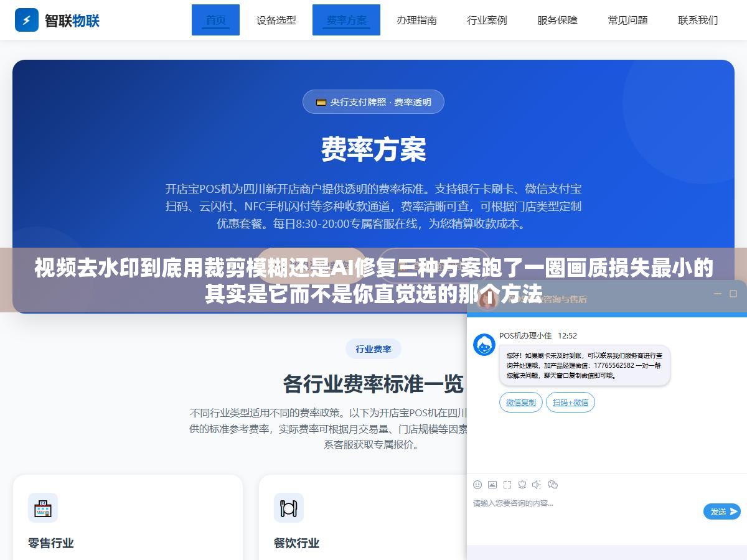Open 行业案例 navigation item

487,20
